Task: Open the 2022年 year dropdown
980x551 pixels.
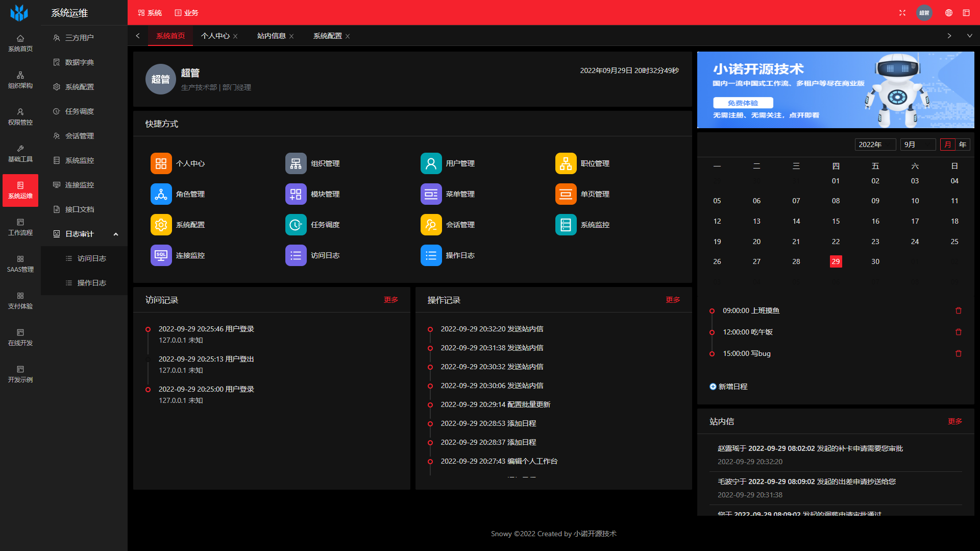Action: [x=875, y=145]
